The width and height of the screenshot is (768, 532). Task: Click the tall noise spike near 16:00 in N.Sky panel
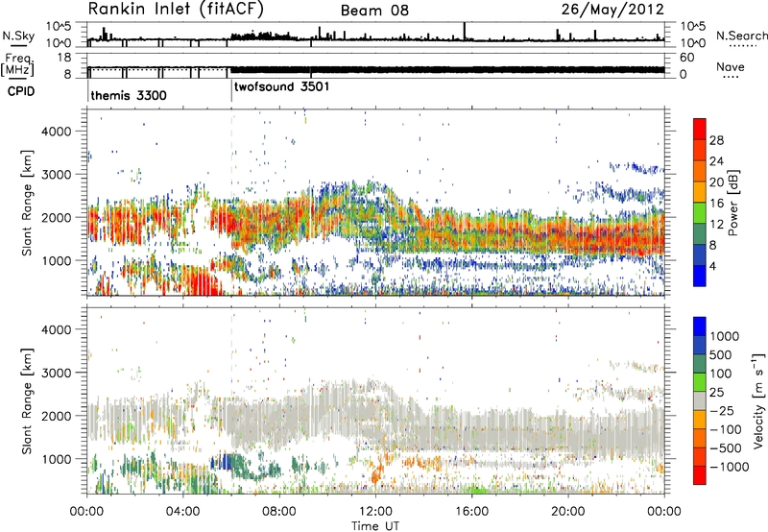pyautogui.click(x=465, y=31)
